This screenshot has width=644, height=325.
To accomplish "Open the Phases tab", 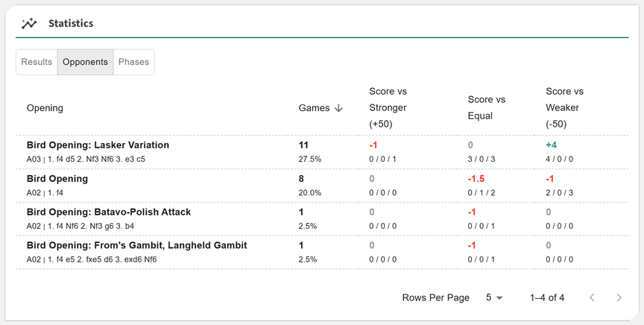I will pyautogui.click(x=134, y=62).
